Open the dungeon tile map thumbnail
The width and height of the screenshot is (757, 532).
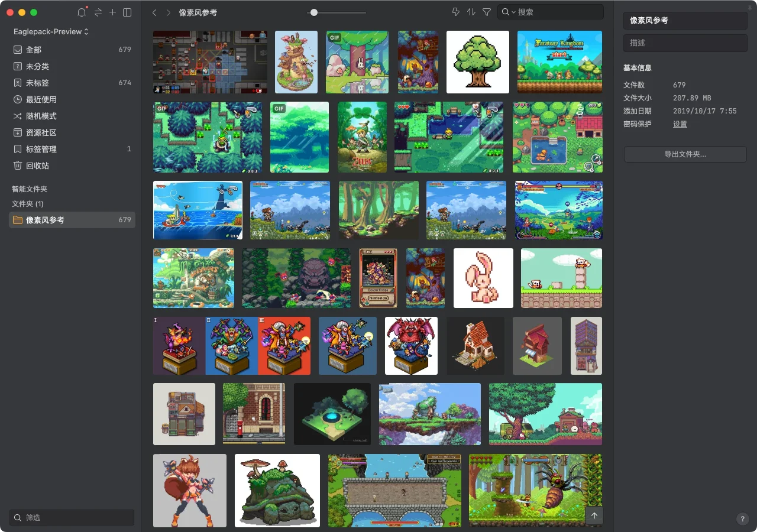point(210,62)
